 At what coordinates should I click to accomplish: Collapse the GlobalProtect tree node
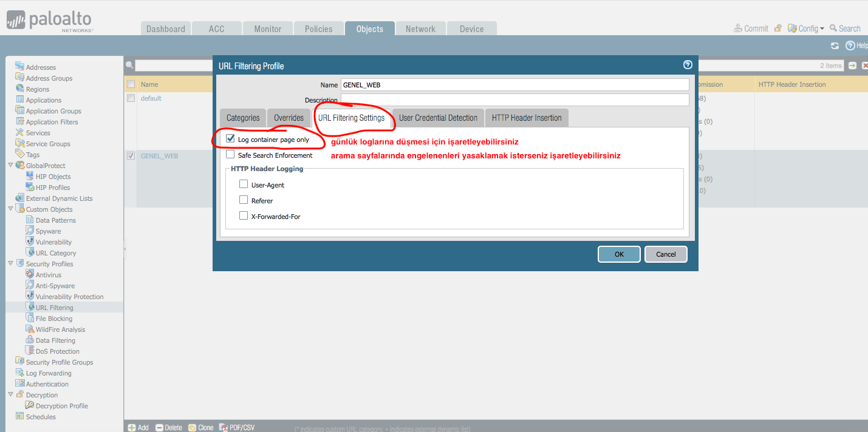click(x=10, y=166)
